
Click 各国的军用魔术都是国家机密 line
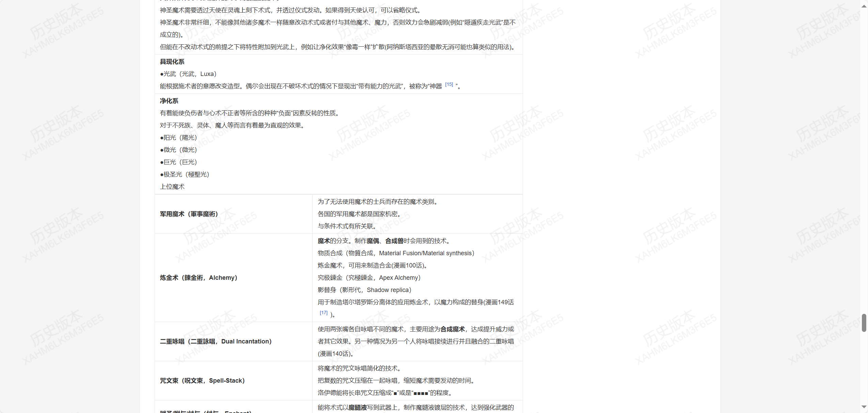click(361, 214)
